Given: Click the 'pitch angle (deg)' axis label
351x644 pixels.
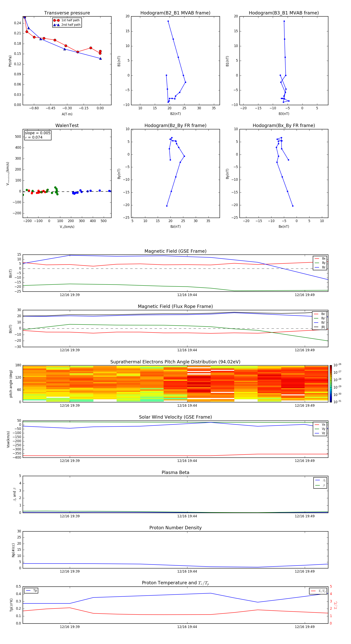Looking at the screenshot, I should pyautogui.click(x=11, y=384).
